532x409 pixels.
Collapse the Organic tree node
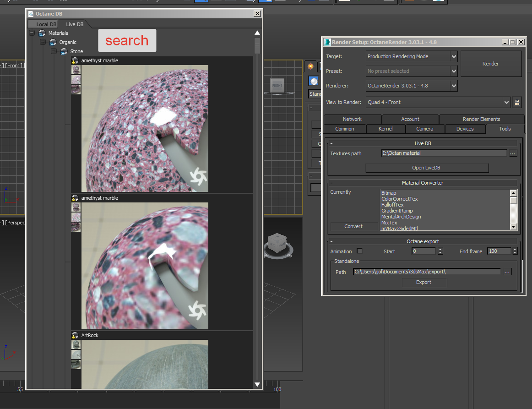[x=43, y=42]
